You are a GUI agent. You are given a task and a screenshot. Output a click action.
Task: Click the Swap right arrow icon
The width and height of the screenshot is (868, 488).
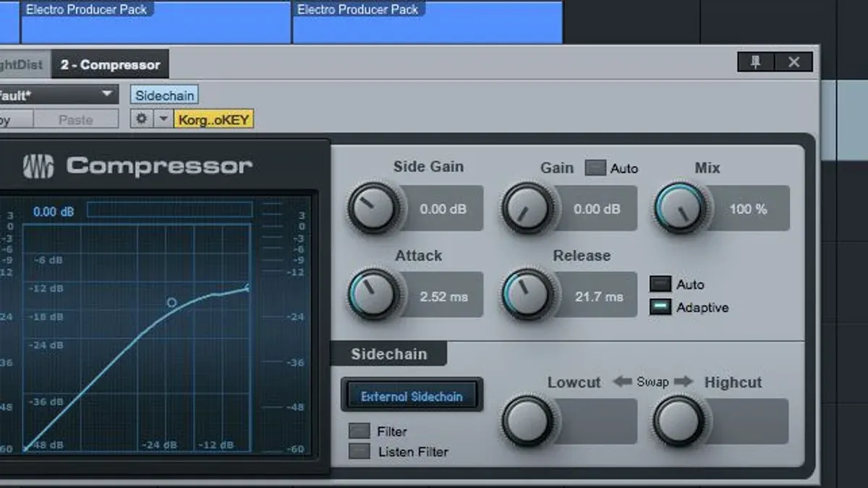coord(683,381)
